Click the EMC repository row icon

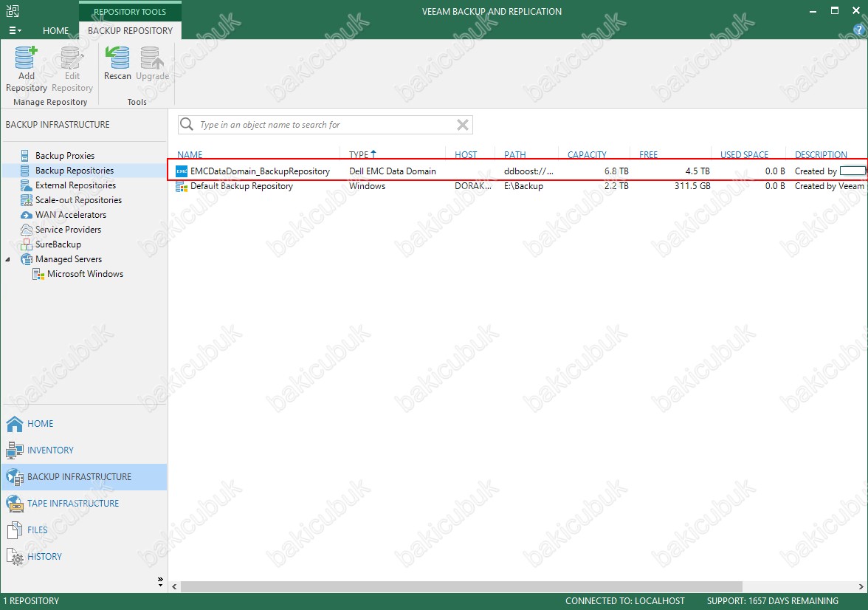[x=182, y=171]
